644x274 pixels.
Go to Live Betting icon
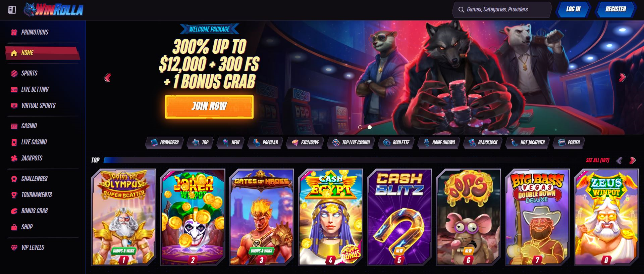point(14,89)
